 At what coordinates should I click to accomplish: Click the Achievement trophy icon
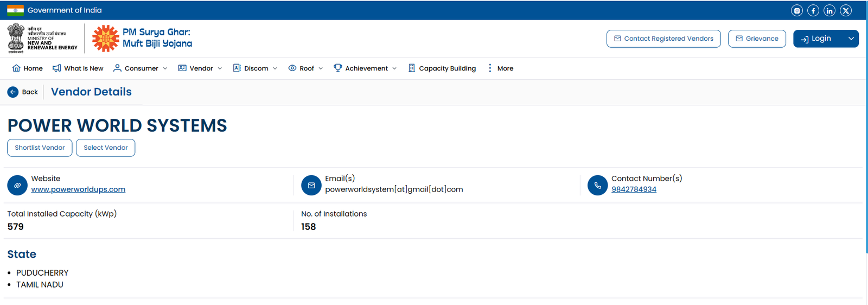[x=338, y=68]
